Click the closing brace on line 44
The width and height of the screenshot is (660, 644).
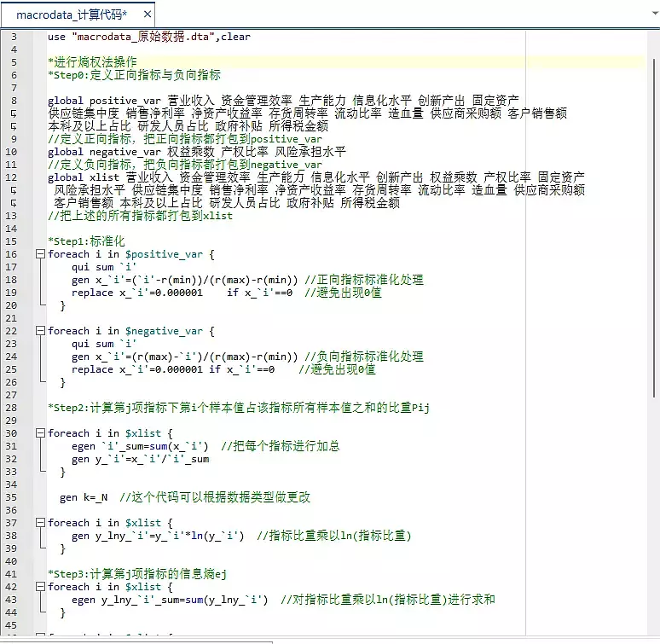(x=63, y=612)
